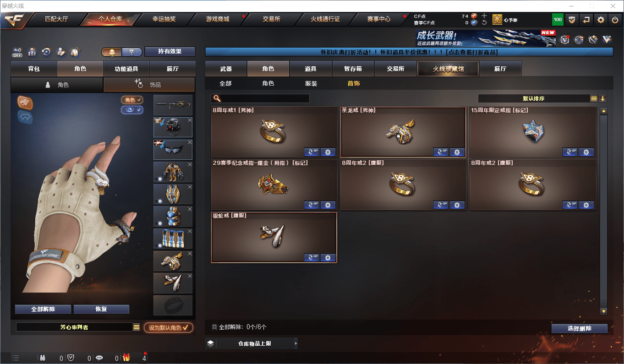Click the power exit icon
Viewport: 624px width, 364px height.
click(x=615, y=20)
